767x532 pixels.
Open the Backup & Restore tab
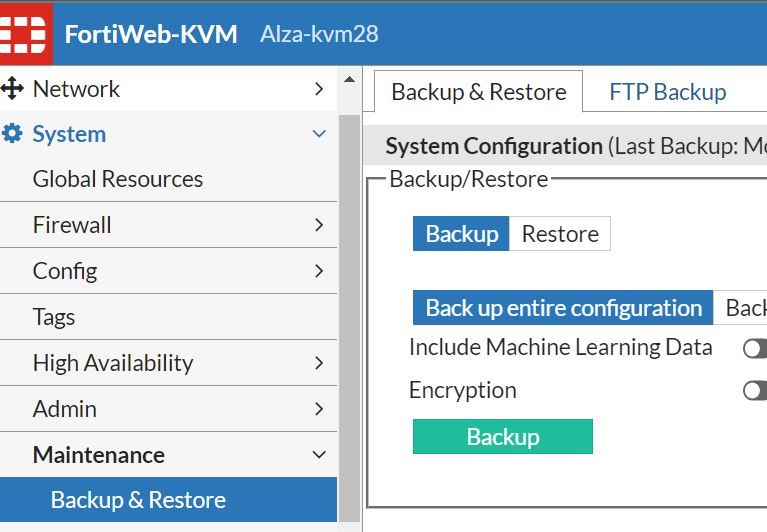pos(478,93)
